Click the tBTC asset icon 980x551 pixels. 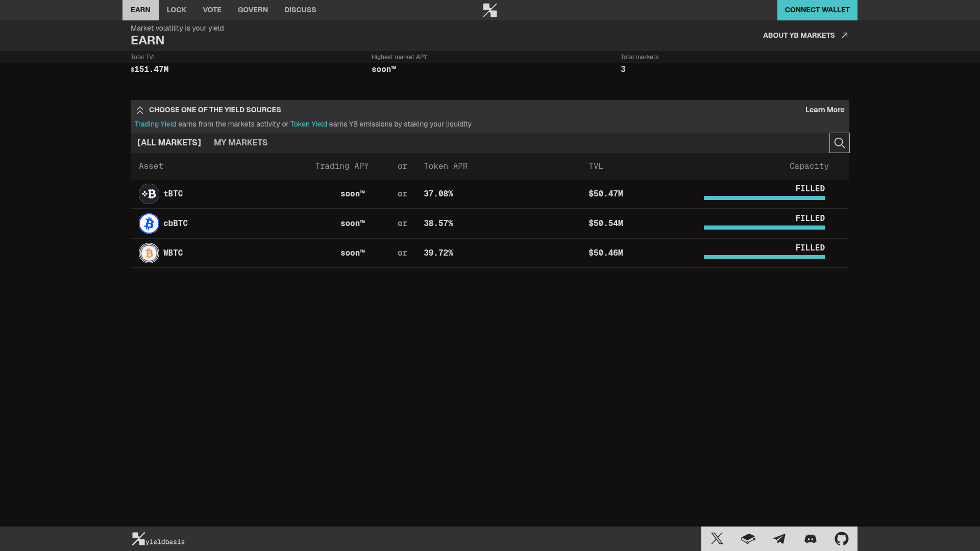tap(149, 194)
